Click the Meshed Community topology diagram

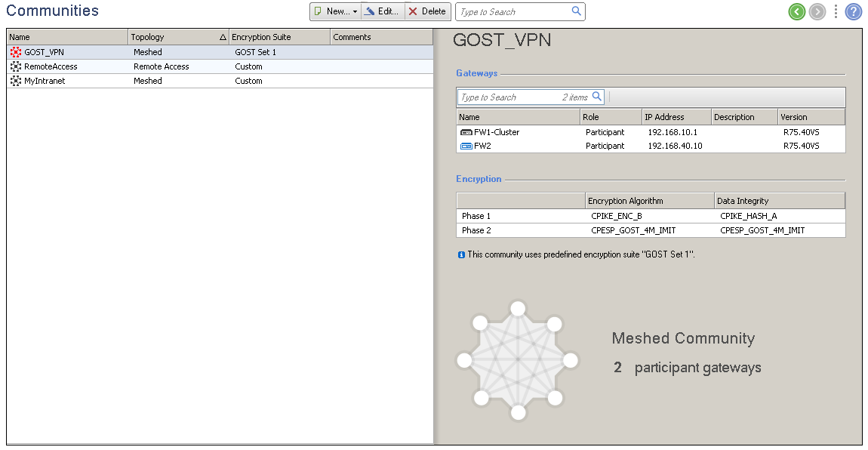[518, 361]
